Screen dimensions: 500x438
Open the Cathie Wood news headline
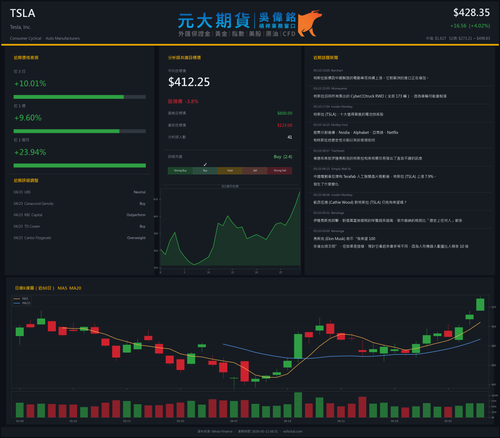[x=359, y=202]
